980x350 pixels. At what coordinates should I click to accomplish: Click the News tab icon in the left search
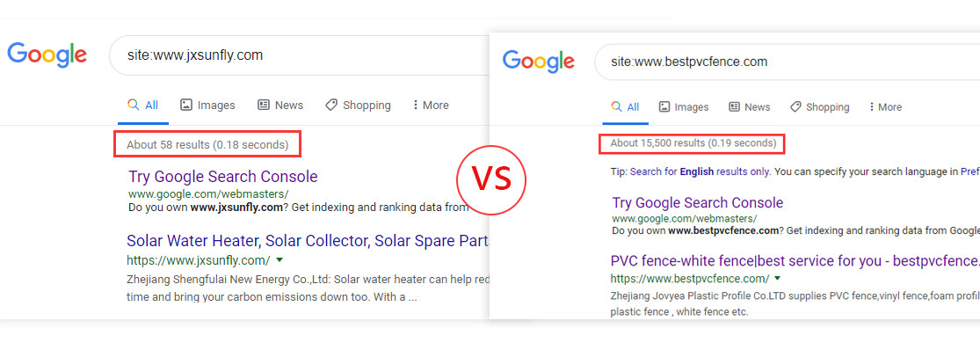pos(263,105)
